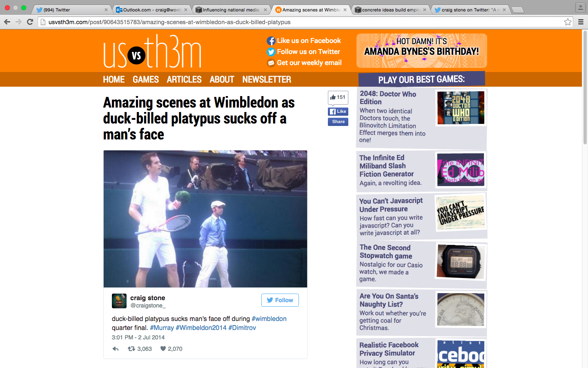Click the browser forward arrow
This screenshot has height=368, width=588.
pyautogui.click(x=18, y=22)
